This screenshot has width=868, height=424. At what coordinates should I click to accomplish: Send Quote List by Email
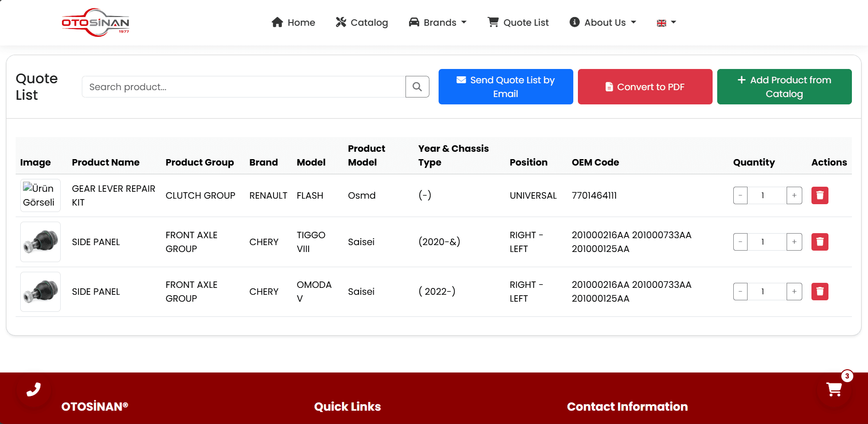(506, 87)
